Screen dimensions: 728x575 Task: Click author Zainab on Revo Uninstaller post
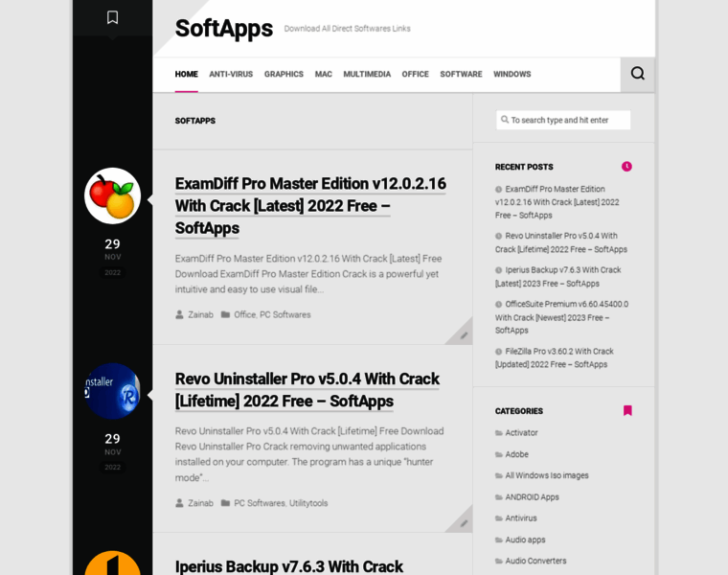pos(200,503)
